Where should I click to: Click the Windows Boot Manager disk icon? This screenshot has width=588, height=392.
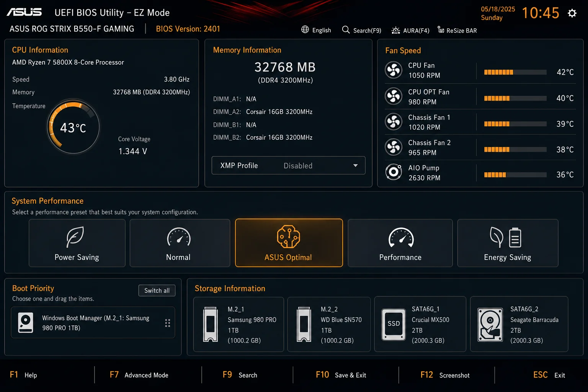tap(26, 323)
